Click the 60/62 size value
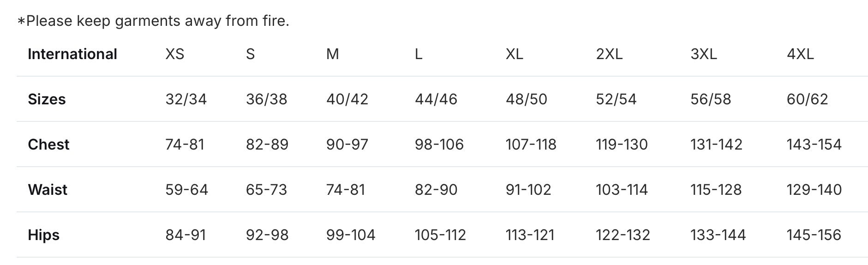 [807, 99]
